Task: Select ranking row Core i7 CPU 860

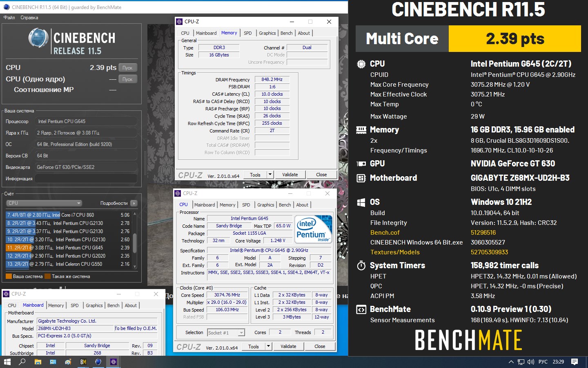Action: pos(68,215)
